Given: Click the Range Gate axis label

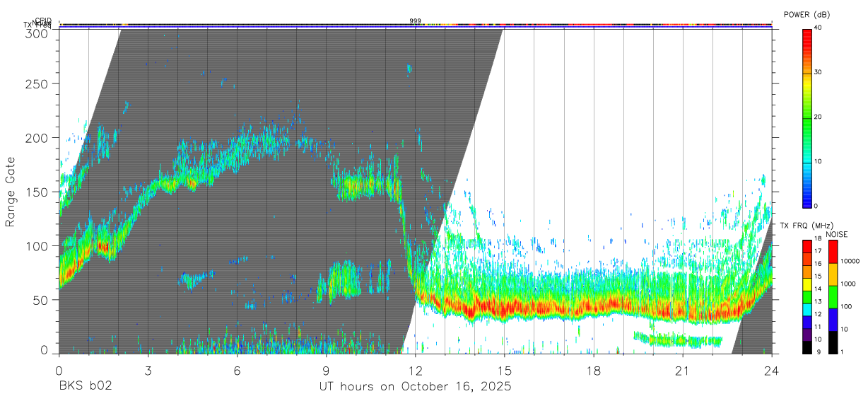Looking at the screenshot, I should tap(11, 192).
